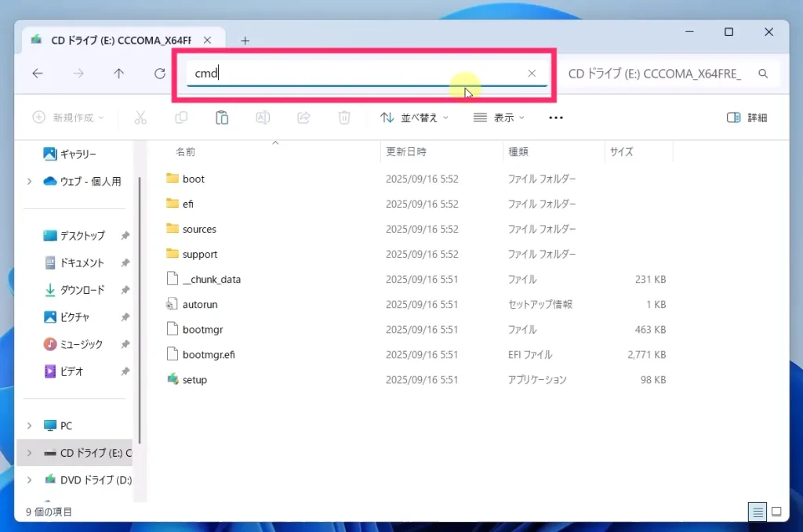
Task: Open the three-dots more options menu
Action: pyautogui.click(x=556, y=118)
